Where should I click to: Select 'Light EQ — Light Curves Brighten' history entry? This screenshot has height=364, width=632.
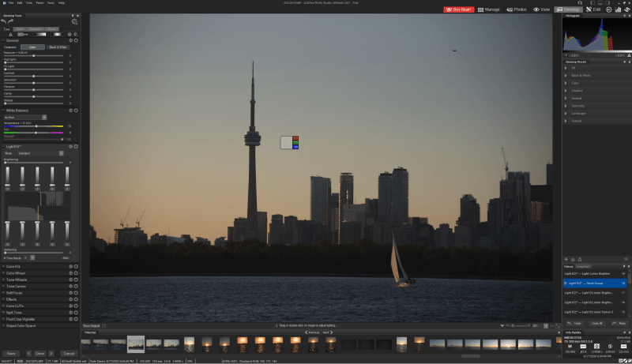(x=595, y=274)
